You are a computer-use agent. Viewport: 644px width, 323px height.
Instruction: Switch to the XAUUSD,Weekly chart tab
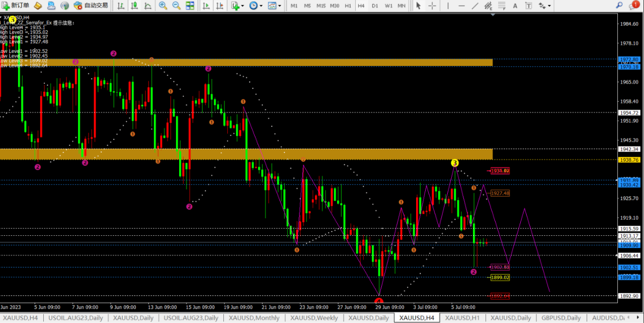coord(314,318)
